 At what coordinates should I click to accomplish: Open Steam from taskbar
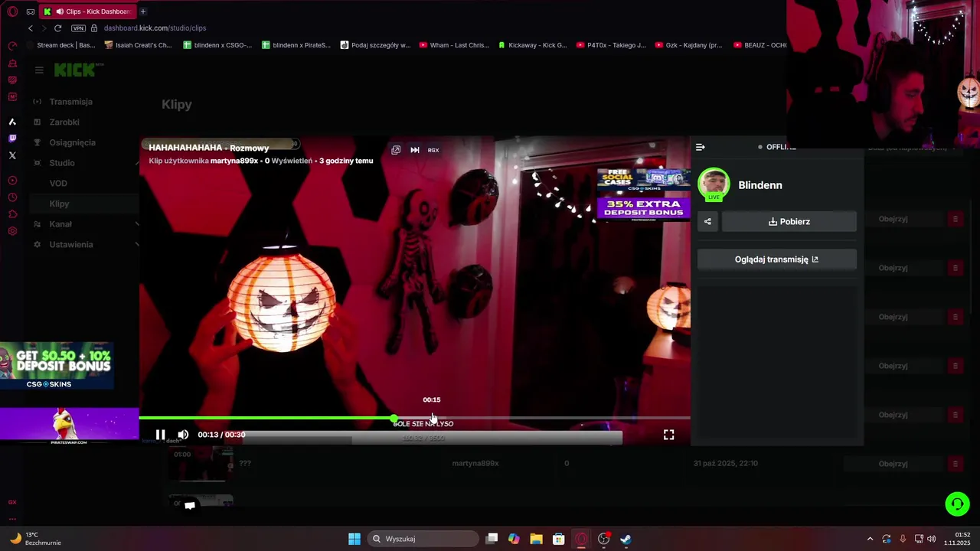[626, 539]
